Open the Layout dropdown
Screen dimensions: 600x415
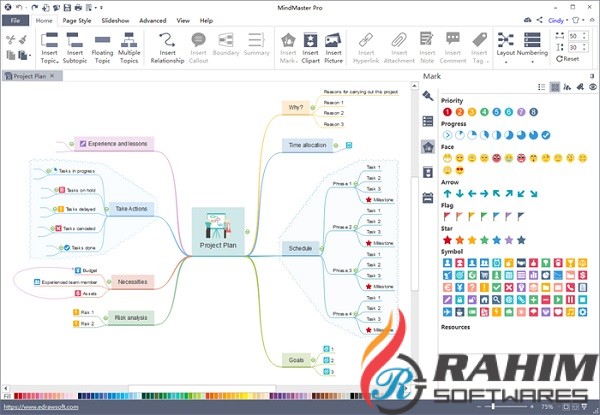point(505,48)
